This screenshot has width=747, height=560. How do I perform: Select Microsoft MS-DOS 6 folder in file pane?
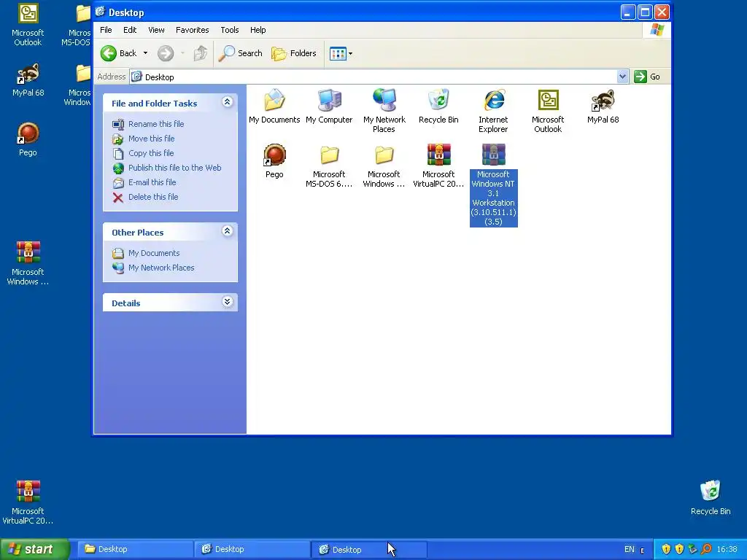[x=329, y=155]
